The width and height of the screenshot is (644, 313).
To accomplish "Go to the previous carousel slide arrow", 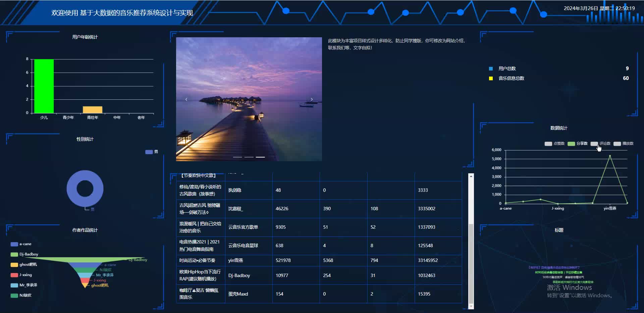I will [x=186, y=99].
